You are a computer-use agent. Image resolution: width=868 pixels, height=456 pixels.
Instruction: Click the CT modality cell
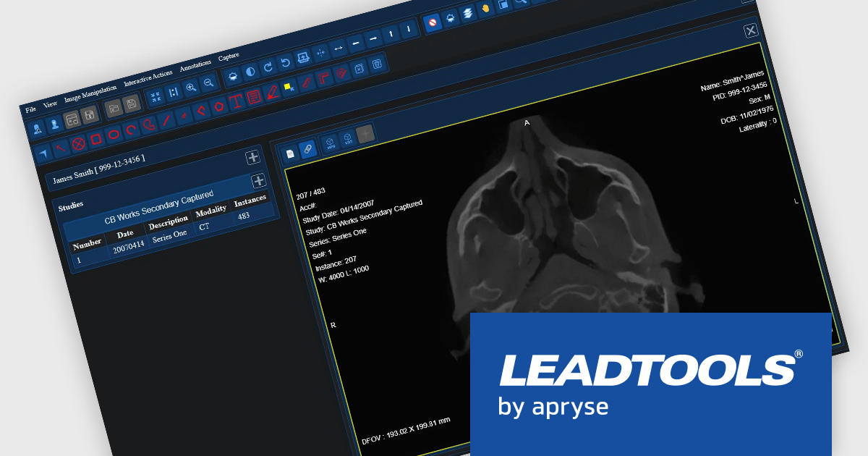[204, 227]
